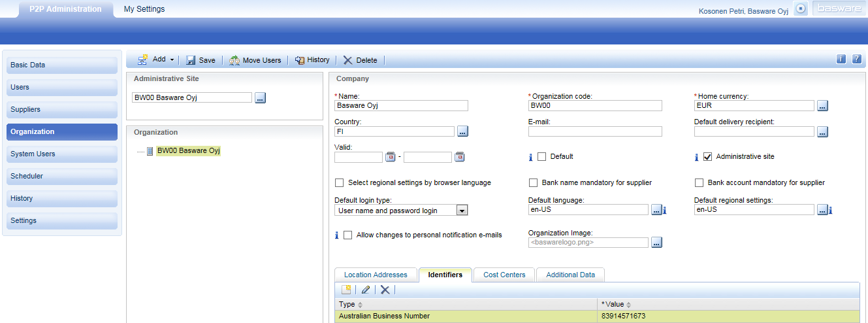The width and height of the screenshot is (868, 323).
Task: Enable Select regional settings by browser language
Action: (x=339, y=182)
